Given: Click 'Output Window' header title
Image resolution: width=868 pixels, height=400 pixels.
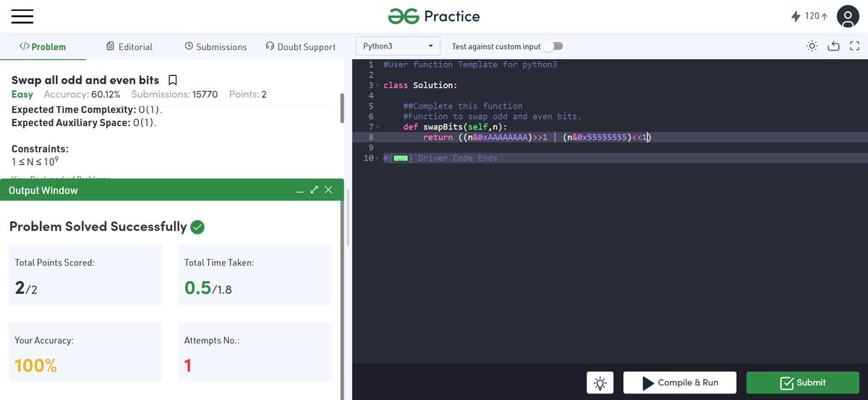Looking at the screenshot, I should [43, 190].
